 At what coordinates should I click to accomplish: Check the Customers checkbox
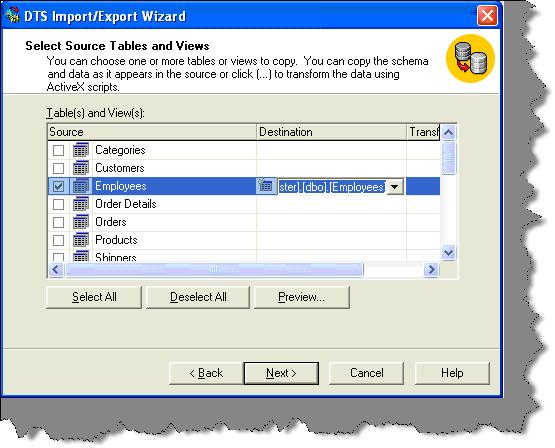point(58,168)
